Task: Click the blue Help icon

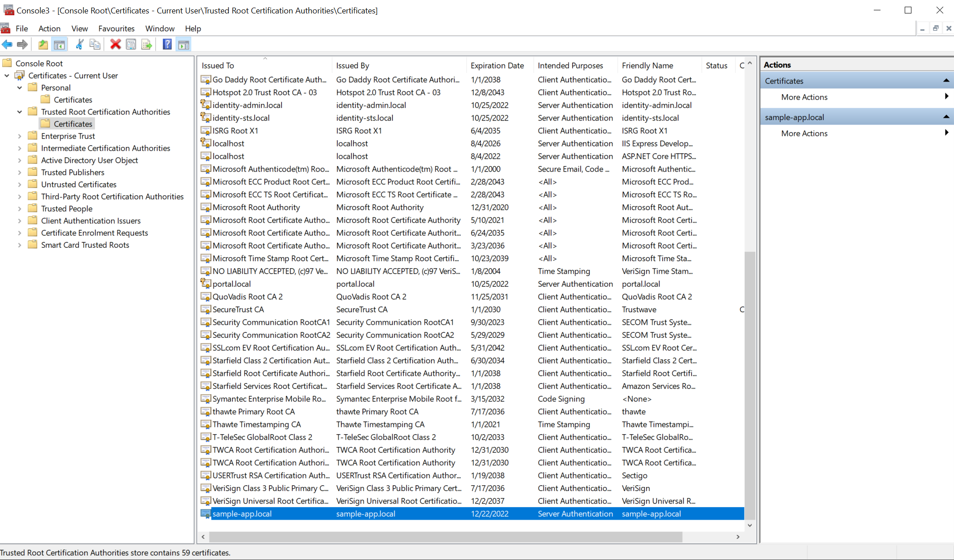Action: (167, 44)
